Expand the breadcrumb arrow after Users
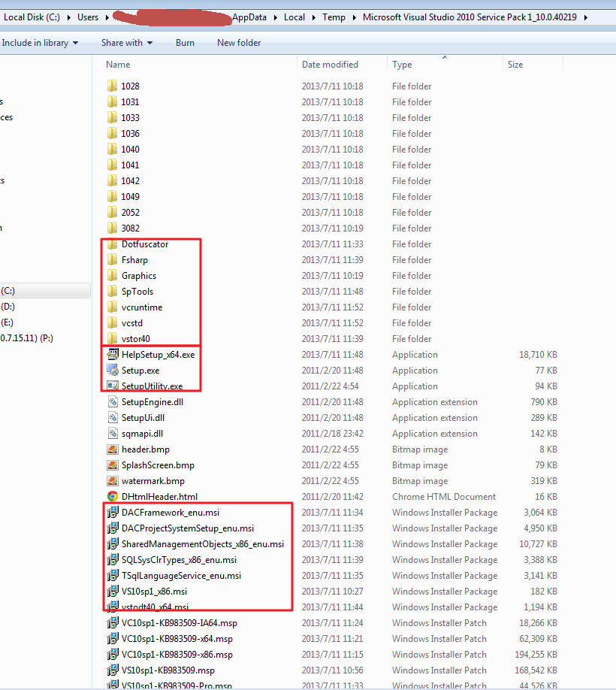Image resolution: width=616 pixels, height=690 pixels. 107,17
